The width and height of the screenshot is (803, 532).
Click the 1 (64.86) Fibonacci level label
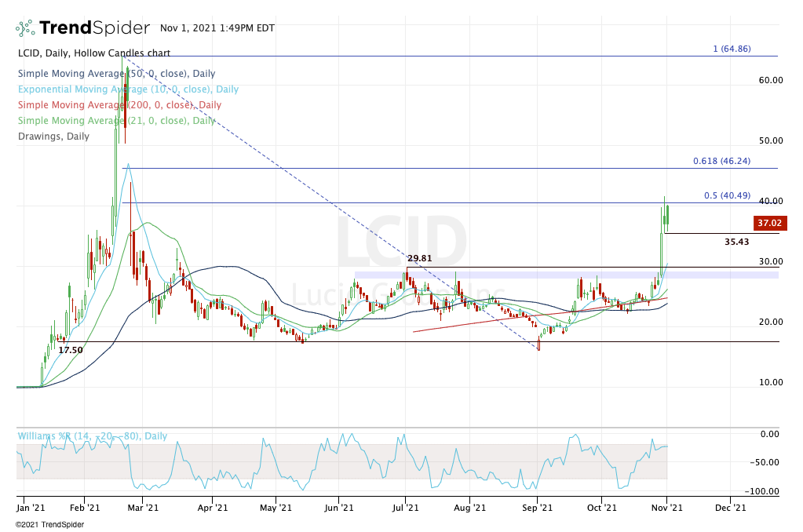click(x=732, y=49)
